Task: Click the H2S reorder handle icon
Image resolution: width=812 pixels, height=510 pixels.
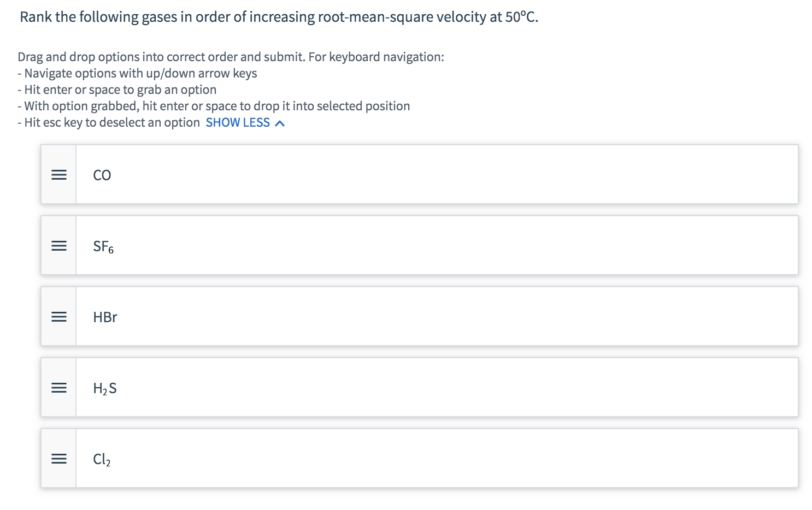Action: (58, 388)
